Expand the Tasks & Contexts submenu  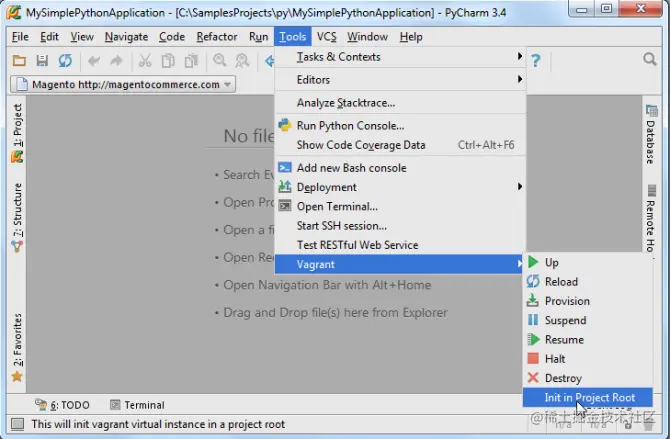400,57
